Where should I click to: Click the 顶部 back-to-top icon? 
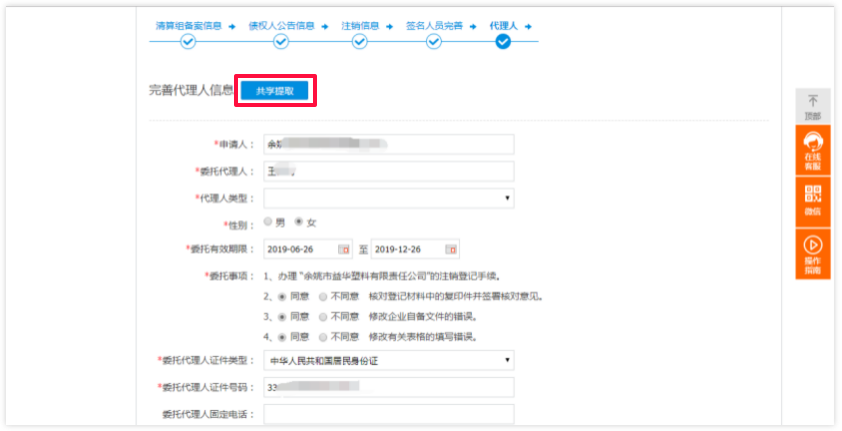812,105
